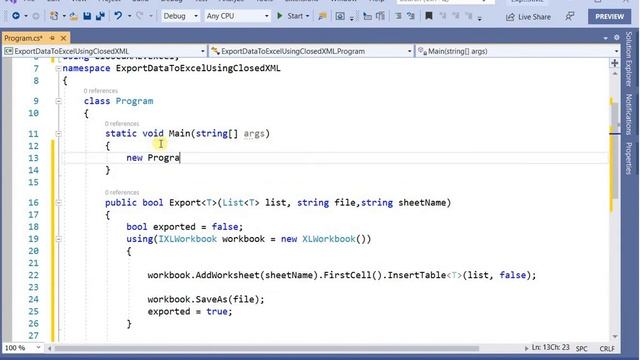Open the Solution Explorer side tab
The width and height of the screenshot is (640, 360).
(629, 59)
